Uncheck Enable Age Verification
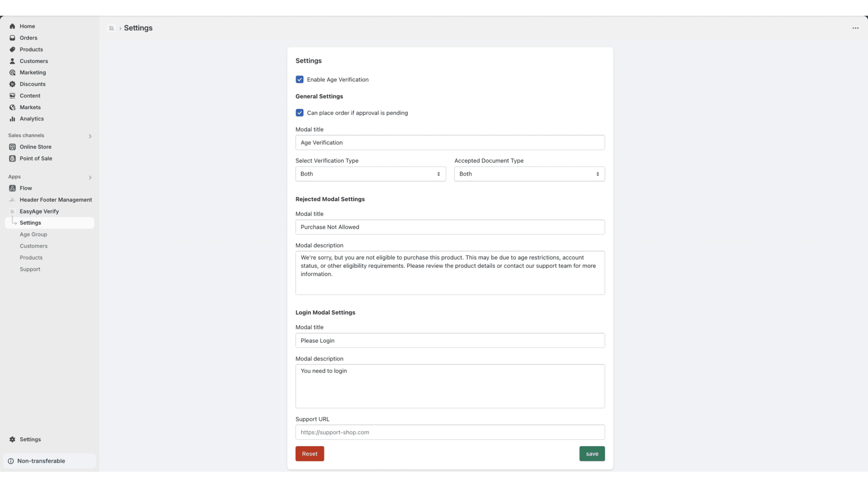Image resolution: width=868 pixels, height=488 pixels. click(x=299, y=79)
